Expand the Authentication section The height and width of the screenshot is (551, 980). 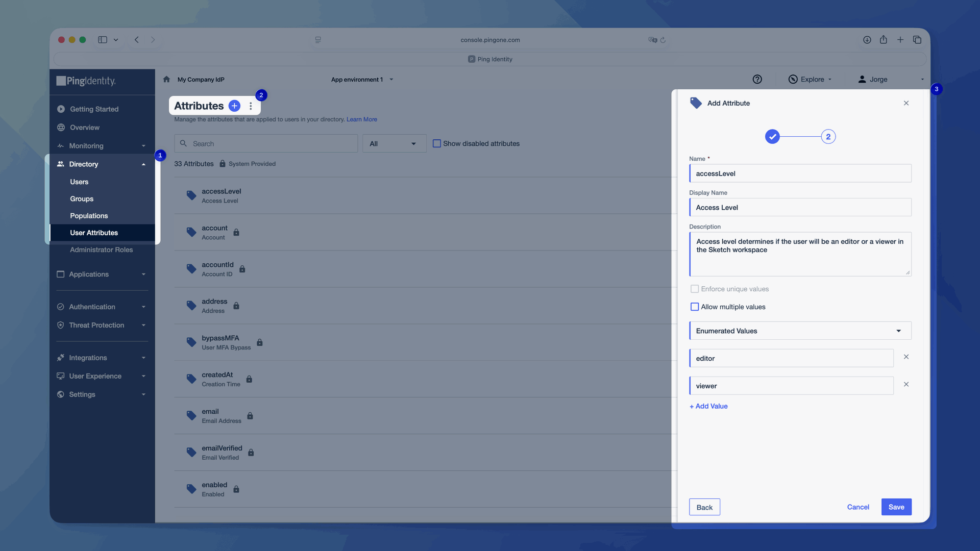[x=102, y=307]
